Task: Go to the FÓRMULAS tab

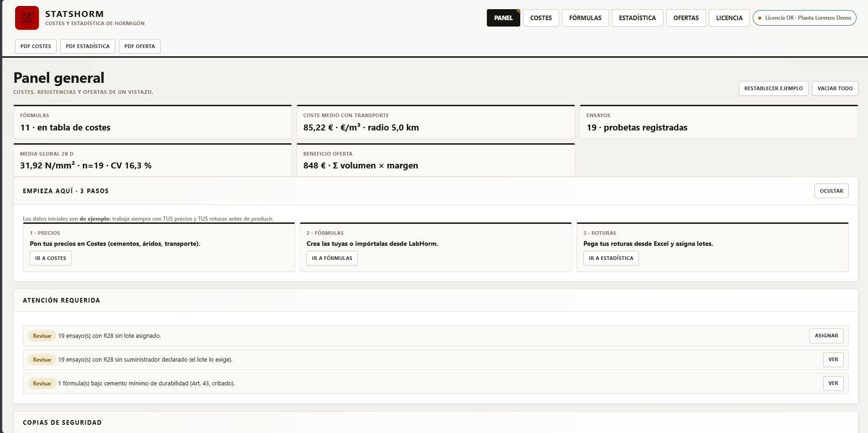Action: 585,18
